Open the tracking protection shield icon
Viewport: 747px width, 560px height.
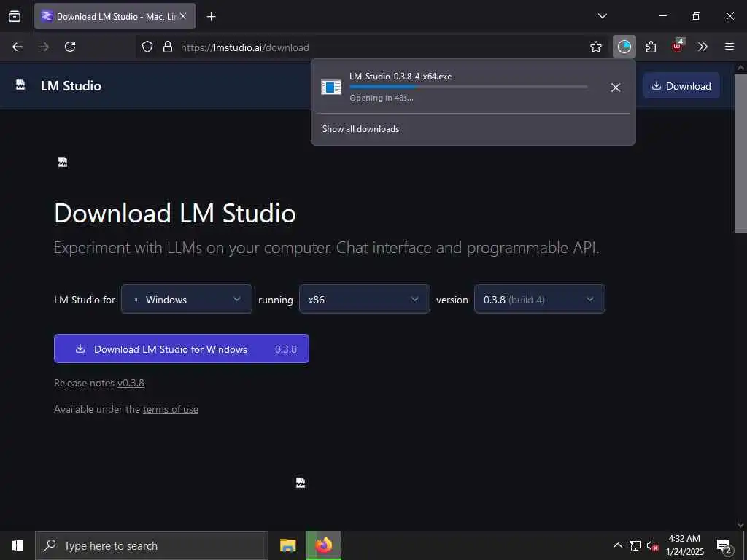pyautogui.click(x=147, y=47)
